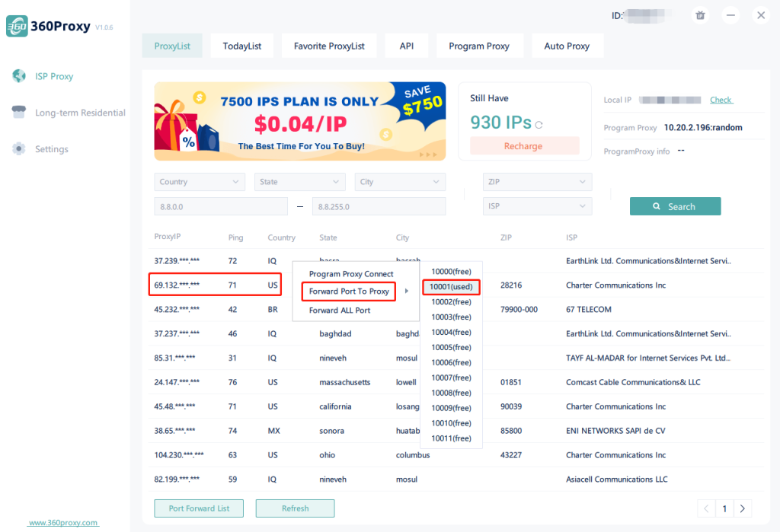Click the Check local IP link
The width and height of the screenshot is (780, 532).
[721, 100]
